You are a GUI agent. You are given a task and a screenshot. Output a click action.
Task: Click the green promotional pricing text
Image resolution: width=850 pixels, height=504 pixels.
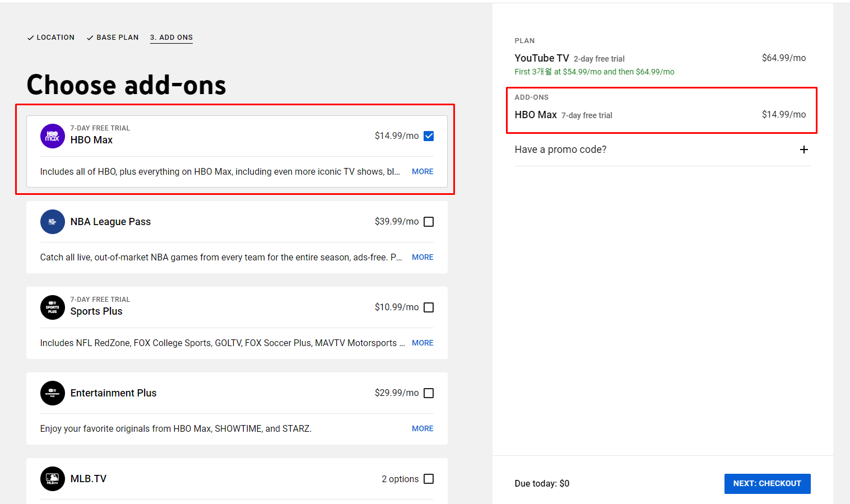594,72
